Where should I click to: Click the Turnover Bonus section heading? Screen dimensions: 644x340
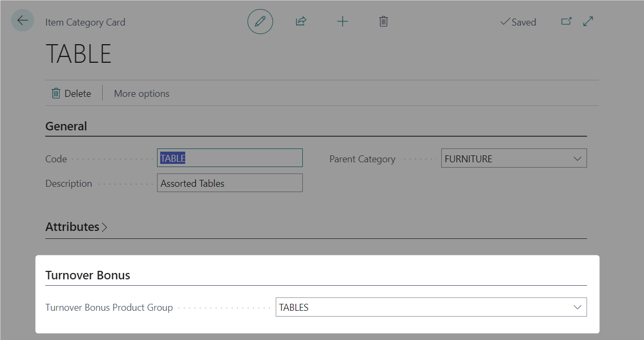pos(88,275)
